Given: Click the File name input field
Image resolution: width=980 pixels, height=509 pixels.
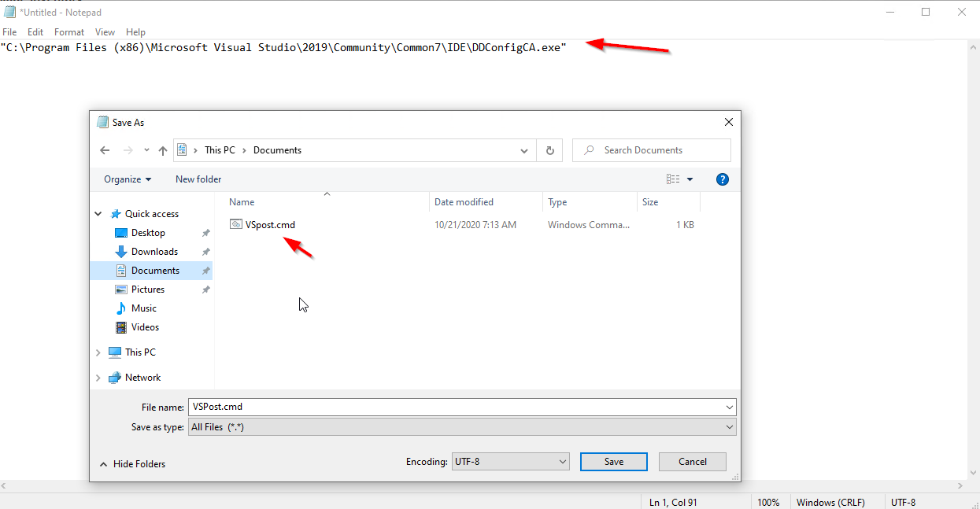Looking at the screenshot, I should click(x=457, y=408).
